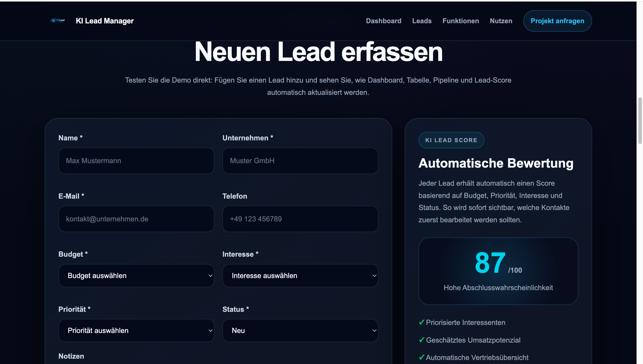Image resolution: width=643 pixels, height=364 pixels.
Task: Click the Telefon label
Action: (x=235, y=196)
